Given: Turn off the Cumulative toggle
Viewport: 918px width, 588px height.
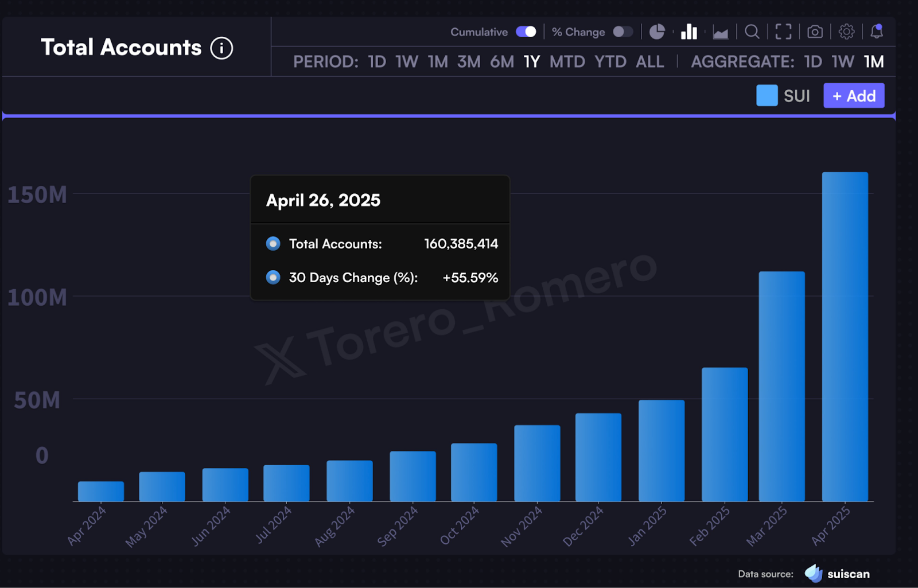Looking at the screenshot, I should [526, 32].
